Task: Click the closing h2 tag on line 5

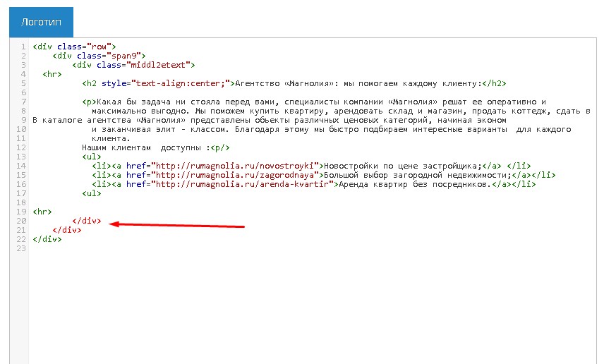Action: coord(494,83)
